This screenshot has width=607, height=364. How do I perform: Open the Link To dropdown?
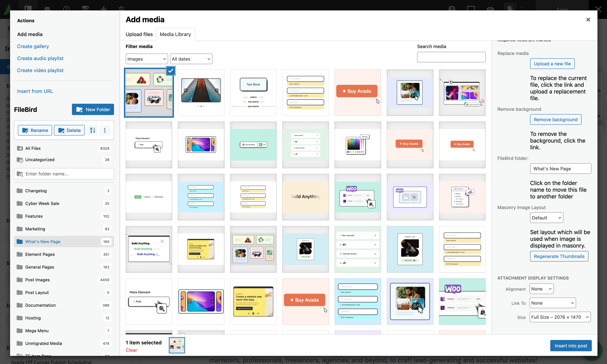point(553,303)
